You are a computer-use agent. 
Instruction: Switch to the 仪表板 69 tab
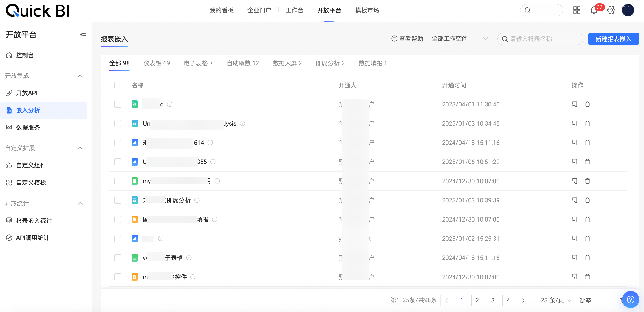click(156, 63)
